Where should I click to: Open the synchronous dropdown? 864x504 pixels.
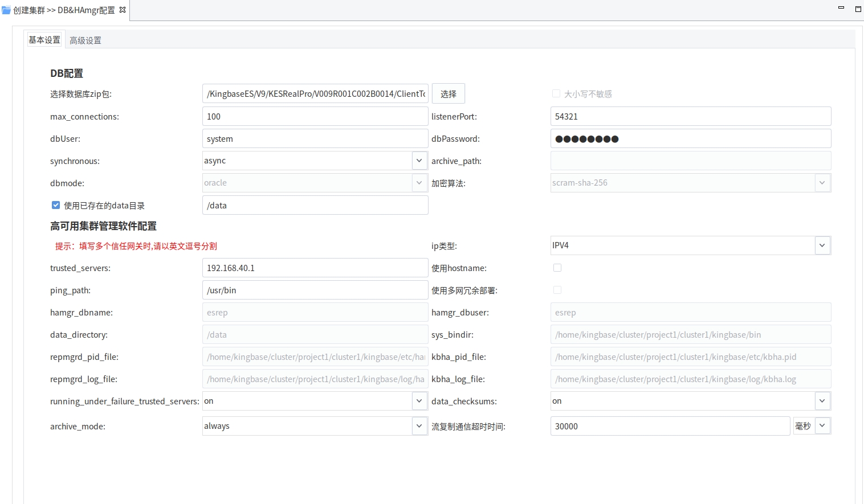[x=419, y=161]
